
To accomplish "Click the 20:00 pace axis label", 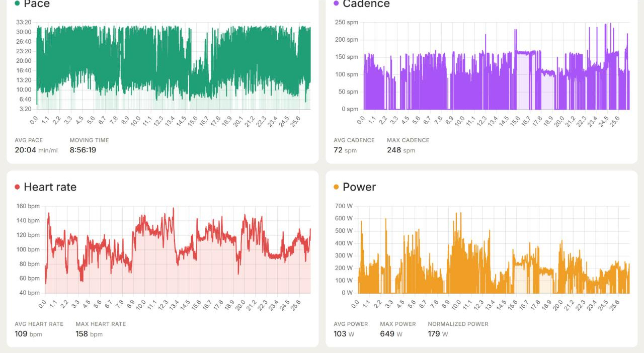I will 24,61.
